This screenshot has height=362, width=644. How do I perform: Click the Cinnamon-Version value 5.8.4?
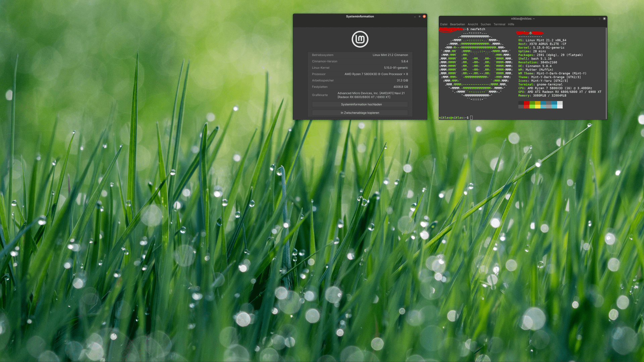pyautogui.click(x=405, y=61)
